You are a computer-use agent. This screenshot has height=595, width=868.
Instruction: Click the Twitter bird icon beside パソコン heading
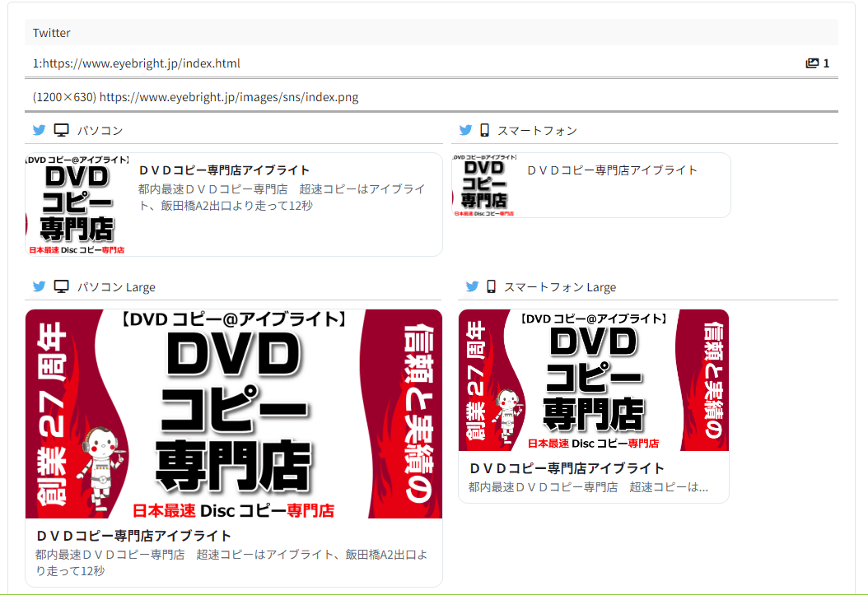point(39,130)
